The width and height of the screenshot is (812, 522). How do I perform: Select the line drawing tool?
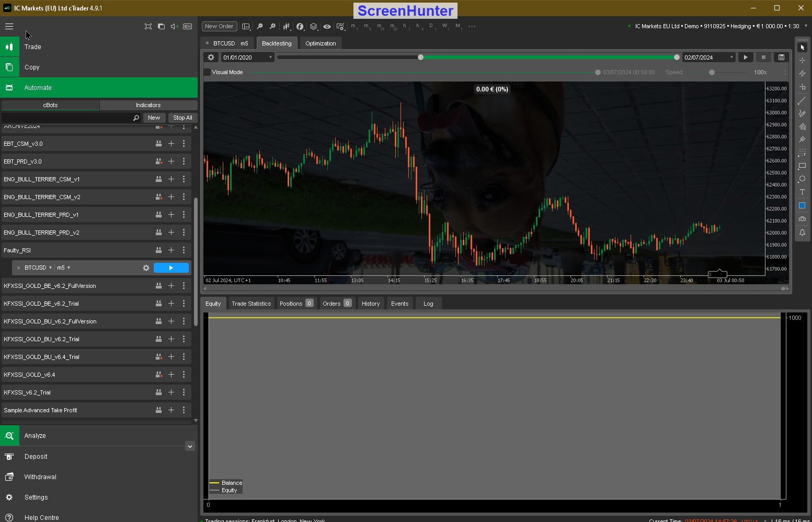click(802, 100)
